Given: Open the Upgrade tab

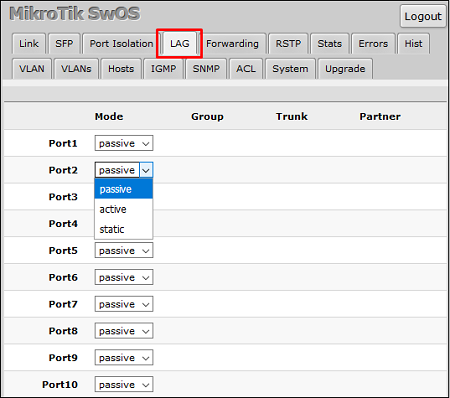Looking at the screenshot, I should pos(345,69).
